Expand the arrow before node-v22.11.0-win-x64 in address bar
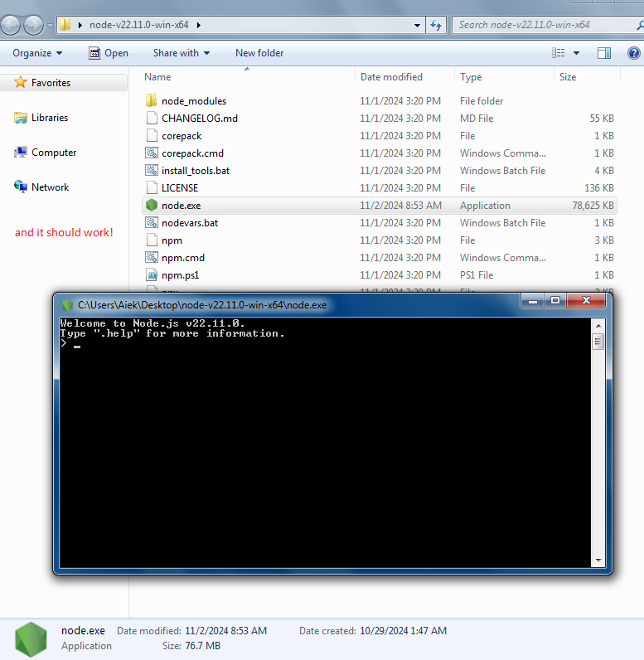Viewport: 644px width, 660px height. (80, 25)
